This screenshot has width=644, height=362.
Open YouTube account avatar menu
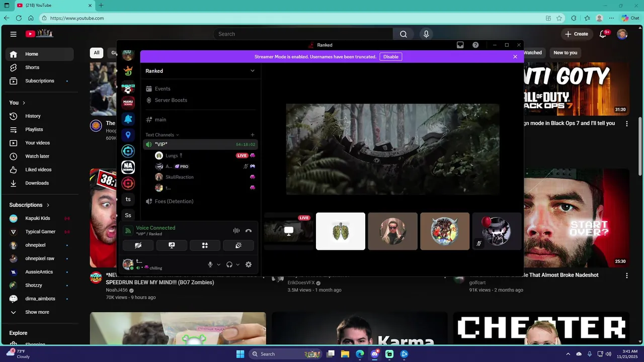coord(622,34)
